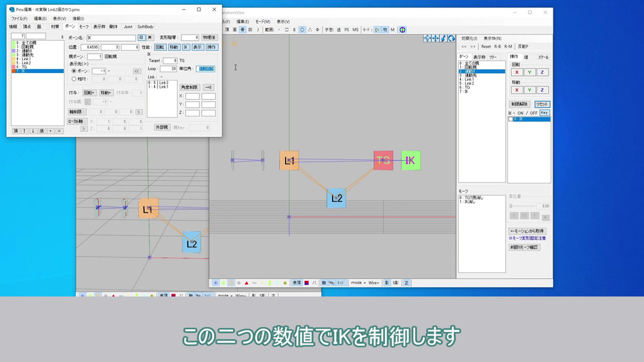Move bone to top with 頂 button

pyautogui.click(x=15, y=131)
